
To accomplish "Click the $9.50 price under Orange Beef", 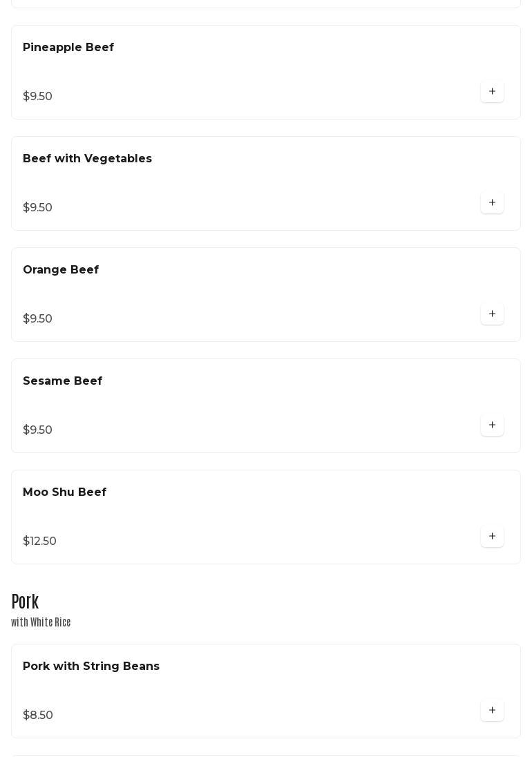I will point(37,319).
